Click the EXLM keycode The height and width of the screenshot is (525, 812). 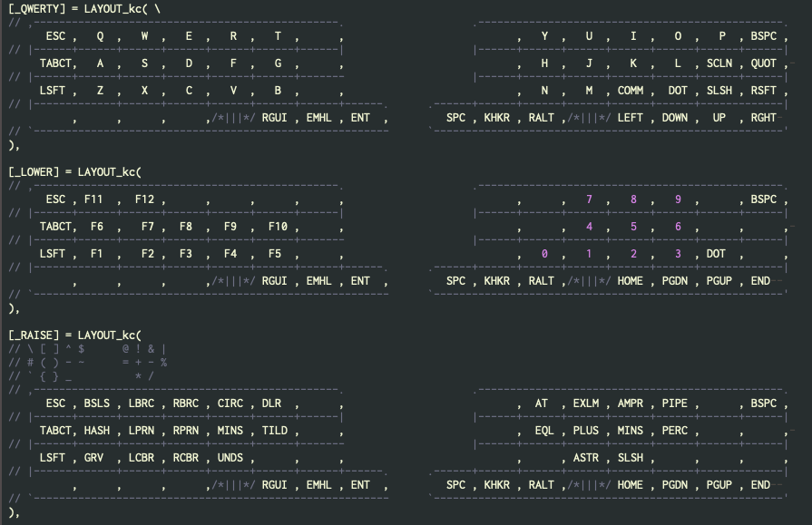[586, 403]
